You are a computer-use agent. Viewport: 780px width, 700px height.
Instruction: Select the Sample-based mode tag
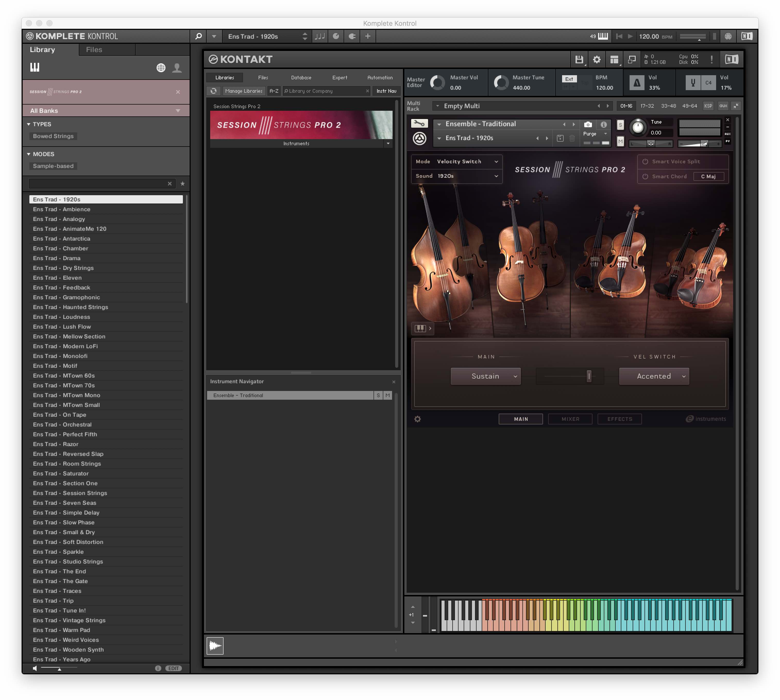tap(53, 166)
